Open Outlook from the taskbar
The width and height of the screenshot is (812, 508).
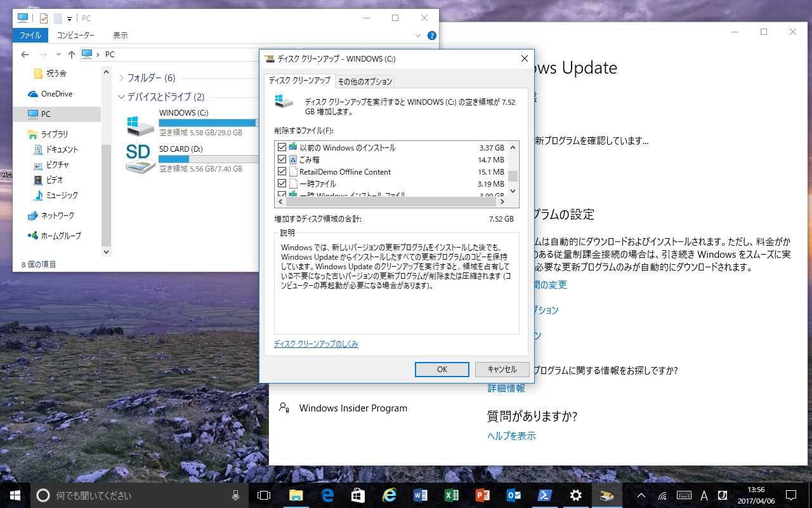tap(514, 495)
